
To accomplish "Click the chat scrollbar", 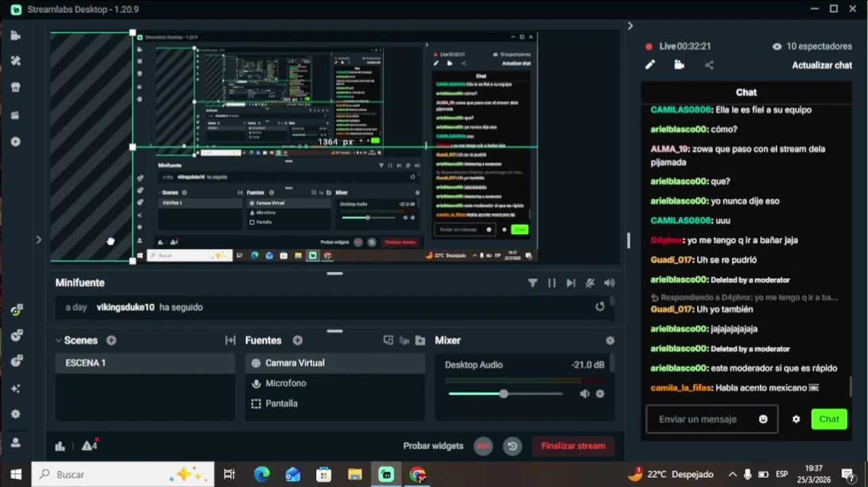I will point(850,387).
